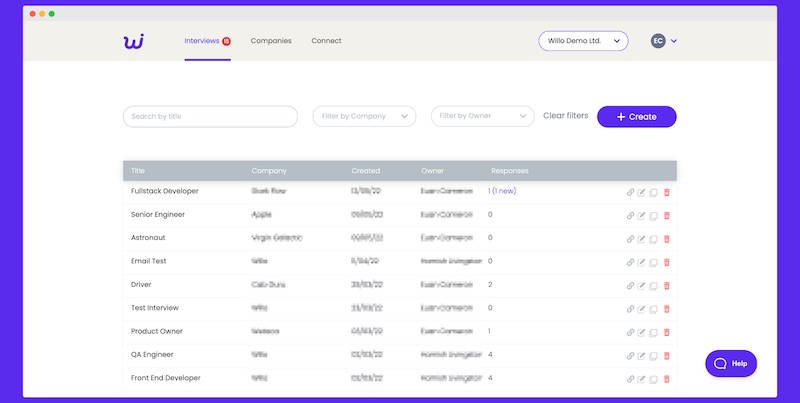Delete the Astronaut interview
This screenshot has height=403, width=800.
[666, 239]
